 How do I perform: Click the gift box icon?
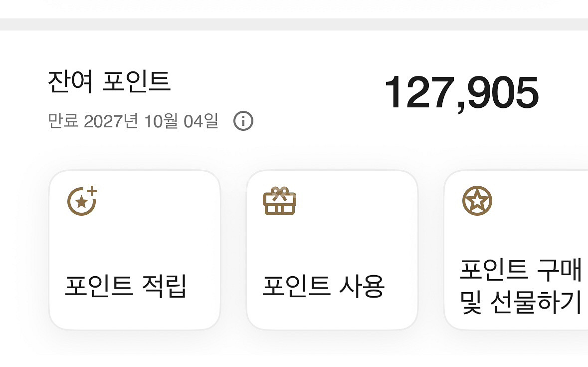[x=279, y=201]
